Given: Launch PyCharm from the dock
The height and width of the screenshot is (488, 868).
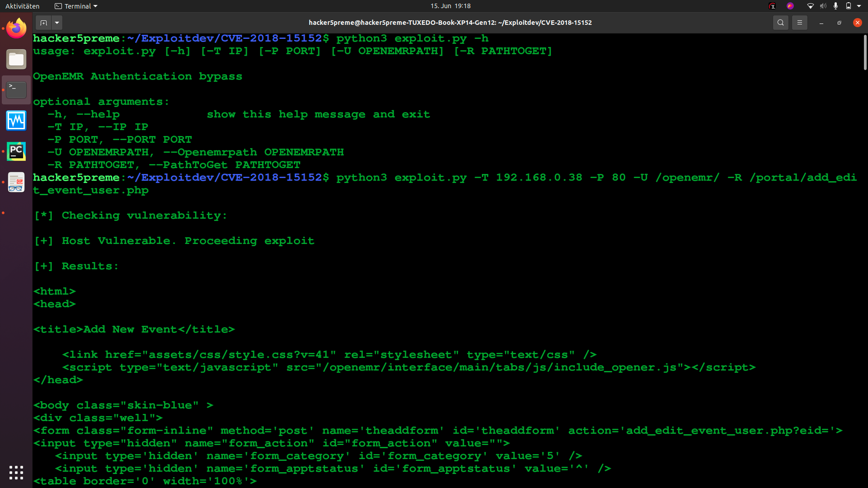Looking at the screenshot, I should pyautogui.click(x=16, y=151).
